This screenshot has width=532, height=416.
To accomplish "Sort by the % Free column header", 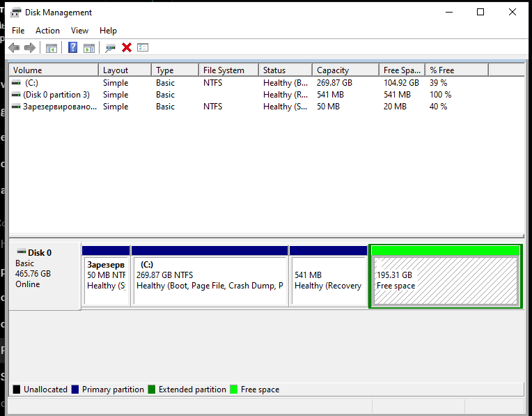I will coord(457,70).
